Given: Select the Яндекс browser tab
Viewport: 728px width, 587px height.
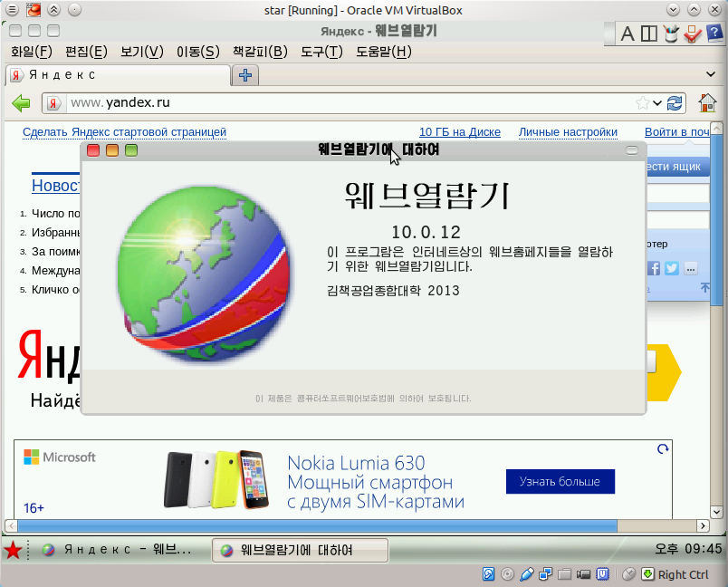Looking at the screenshot, I should [x=118, y=75].
